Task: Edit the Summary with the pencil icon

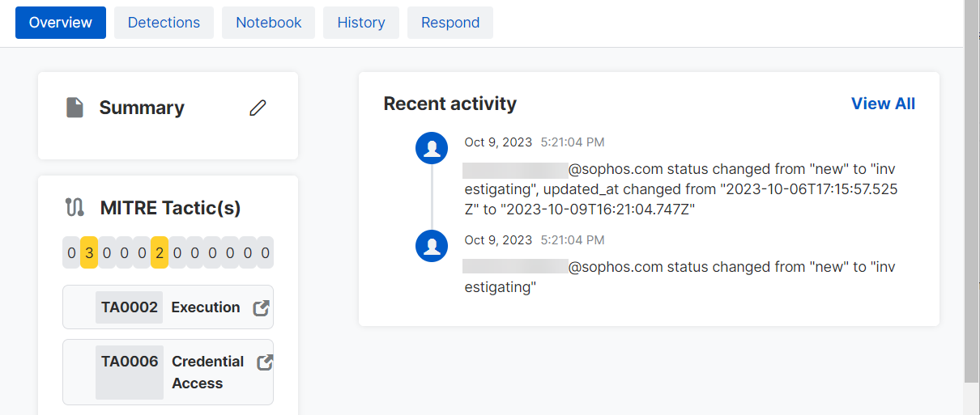Action: (258, 108)
